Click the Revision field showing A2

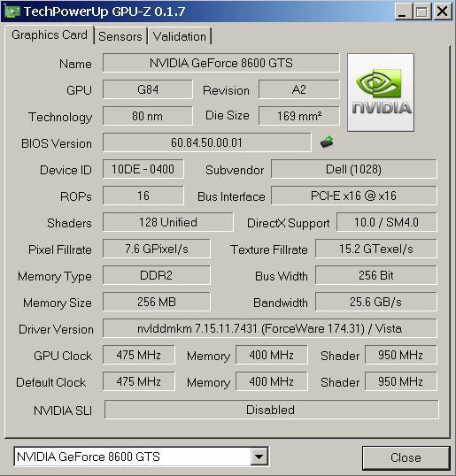[x=299, y=89]
